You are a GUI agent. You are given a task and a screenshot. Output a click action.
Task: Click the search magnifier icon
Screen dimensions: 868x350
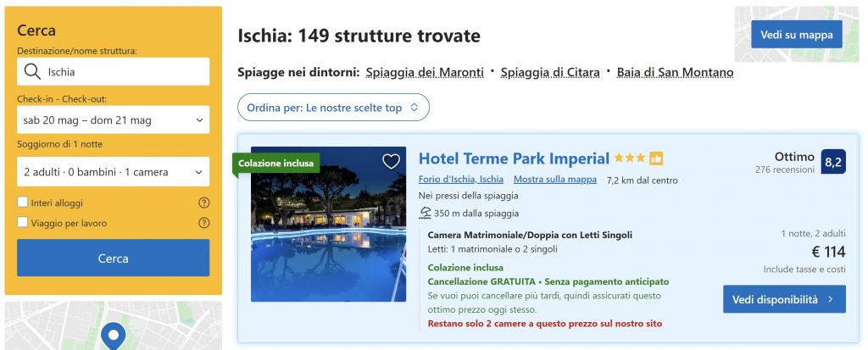[x=33, y=72]
